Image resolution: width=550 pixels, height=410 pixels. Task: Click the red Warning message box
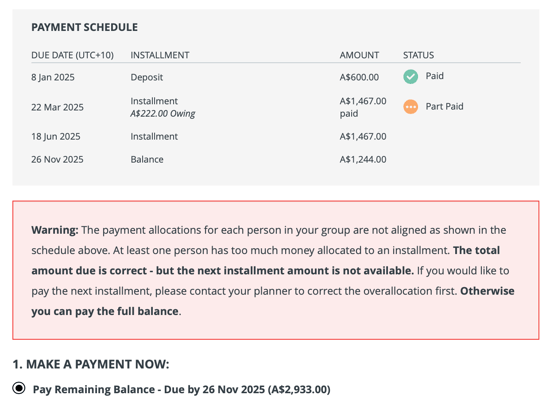276,270
